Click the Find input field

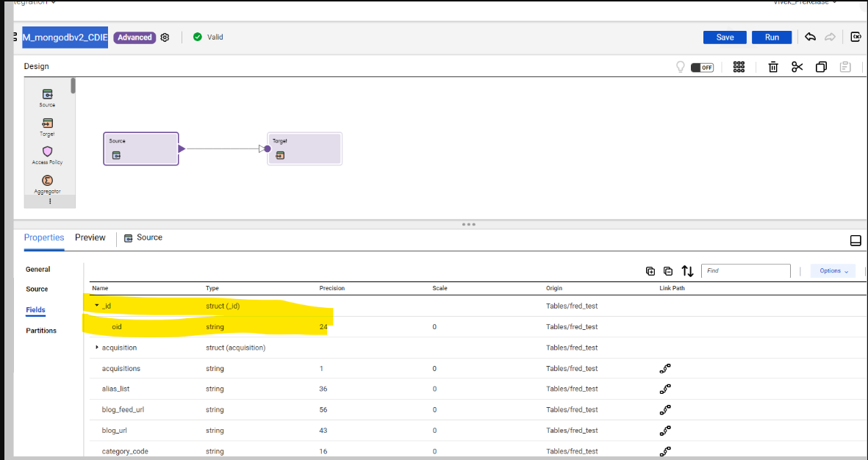[x=746, y=270]
